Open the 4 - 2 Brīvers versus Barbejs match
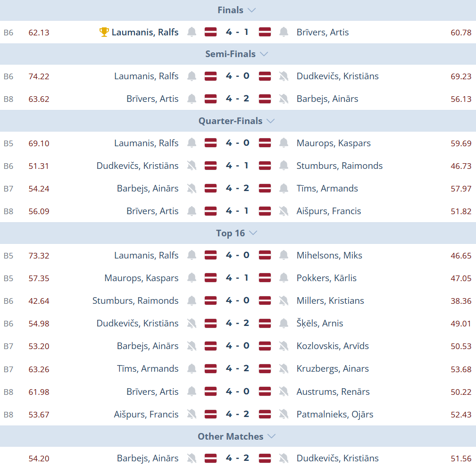This screenshot has height=467, width=476. (237, 99)
